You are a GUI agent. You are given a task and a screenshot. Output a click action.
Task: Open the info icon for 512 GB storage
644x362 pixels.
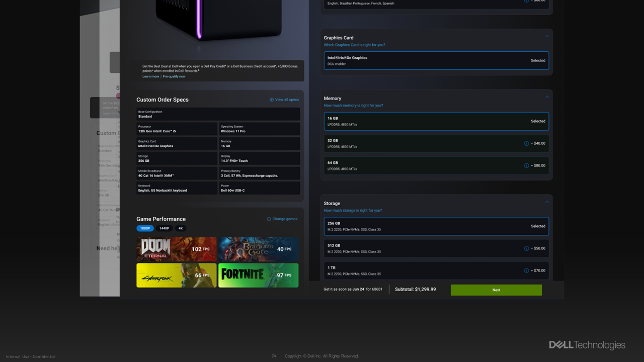click(527, 248)
